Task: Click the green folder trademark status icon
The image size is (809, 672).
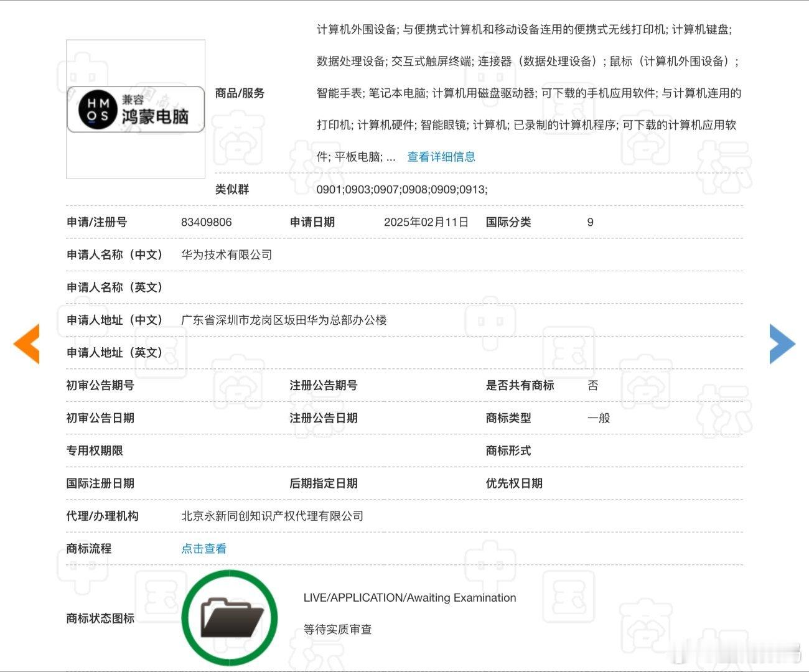Action: click(230, 617)
